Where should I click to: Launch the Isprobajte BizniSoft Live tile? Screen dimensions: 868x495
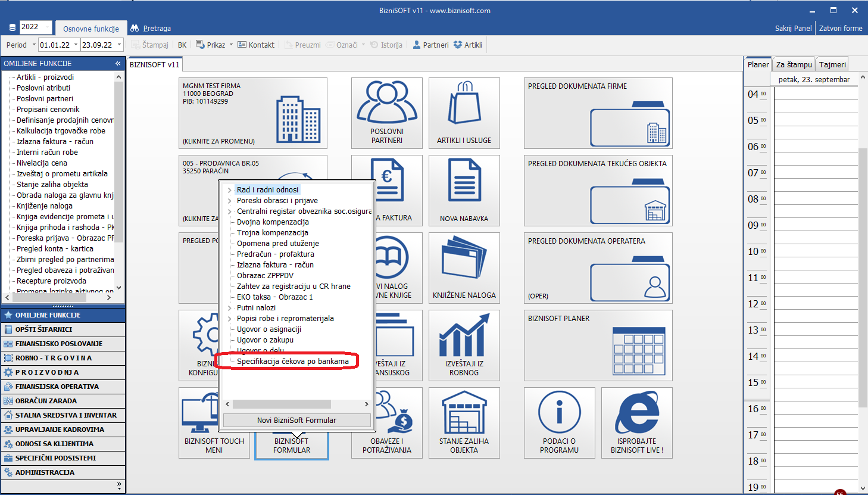636,422
